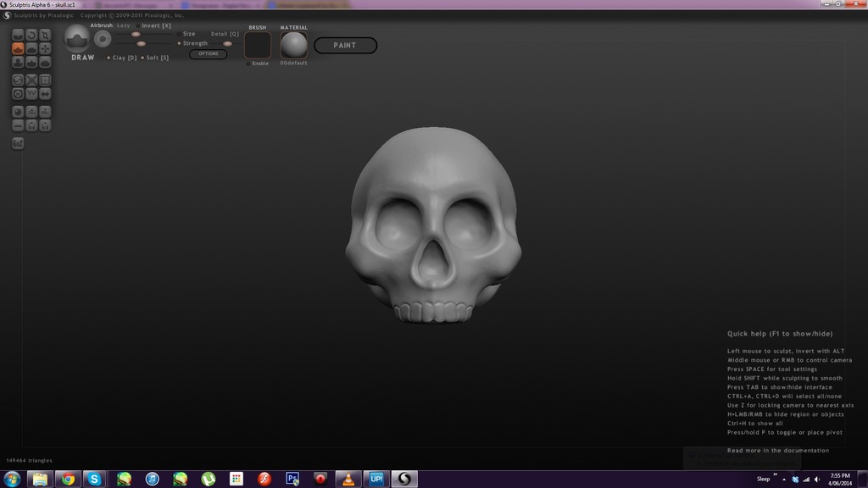Screen dimensions: 868x488
Task: Click the Detail [Q] slider handle
Action: [x=227, y=44]
